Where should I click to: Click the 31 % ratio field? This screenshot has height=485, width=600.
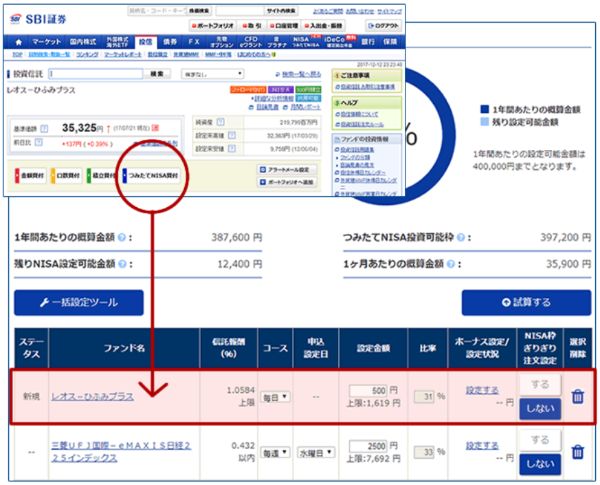point(424,397)
